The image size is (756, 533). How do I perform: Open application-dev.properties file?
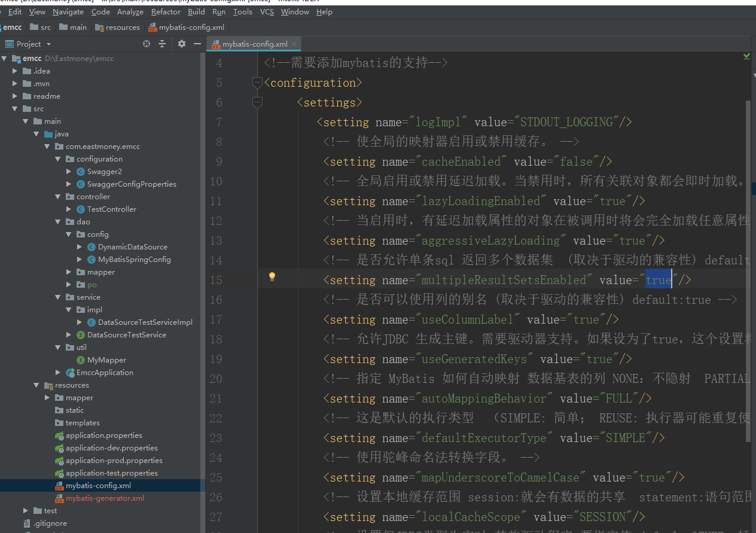tap(112, 448)
